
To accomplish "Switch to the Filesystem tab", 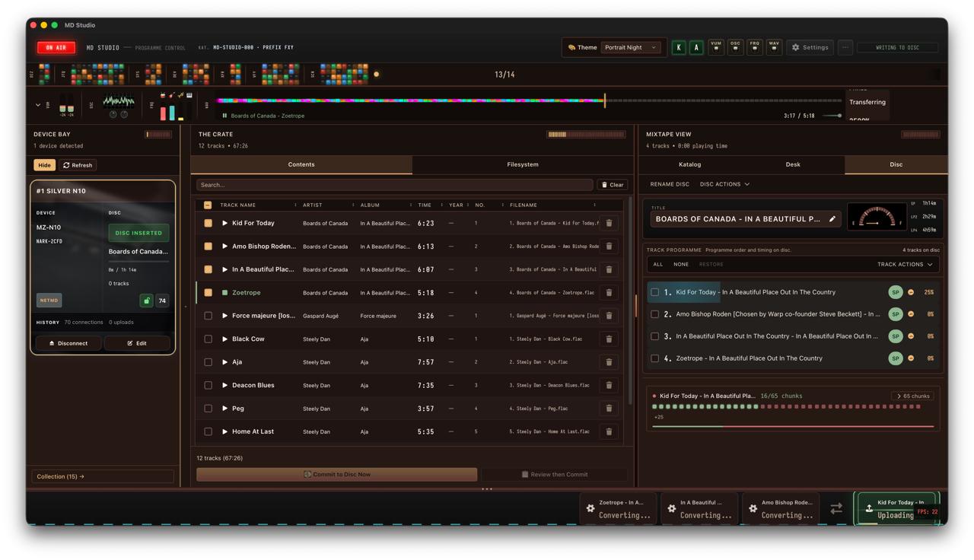I will coord(523,165).
